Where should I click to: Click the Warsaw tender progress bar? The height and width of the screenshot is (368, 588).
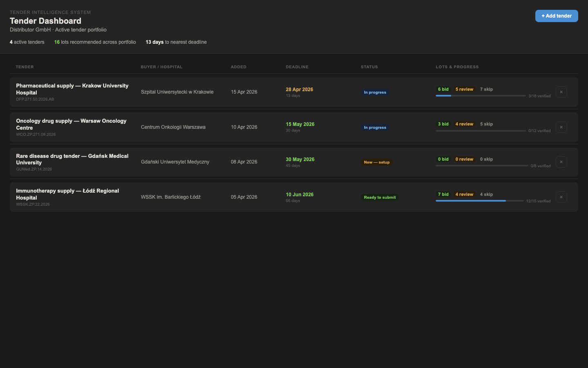pos(481,131)
